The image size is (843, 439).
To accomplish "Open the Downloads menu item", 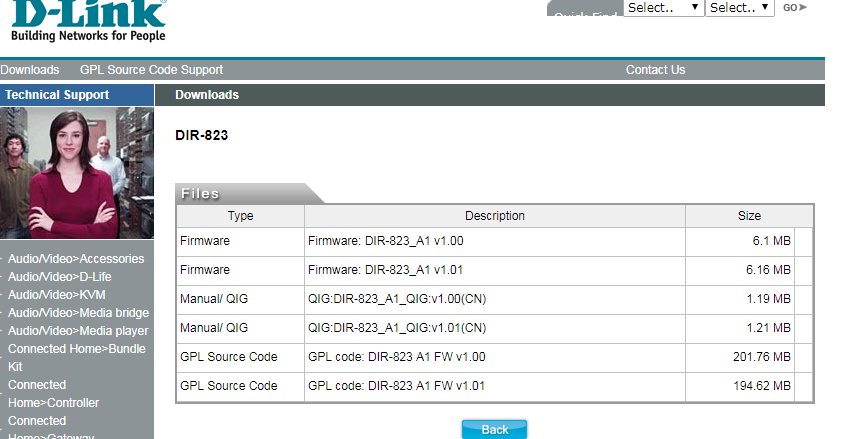I will tap(30, 70).
